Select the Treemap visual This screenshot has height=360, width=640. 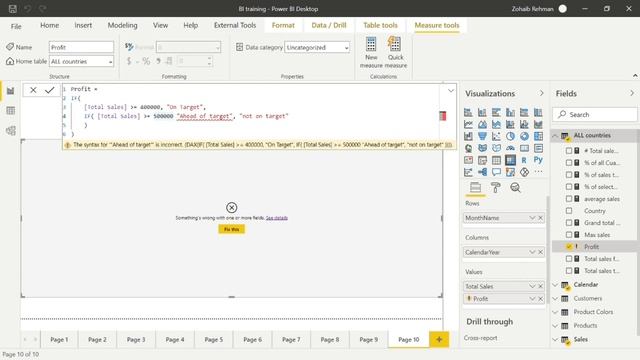tap(538, 136)
